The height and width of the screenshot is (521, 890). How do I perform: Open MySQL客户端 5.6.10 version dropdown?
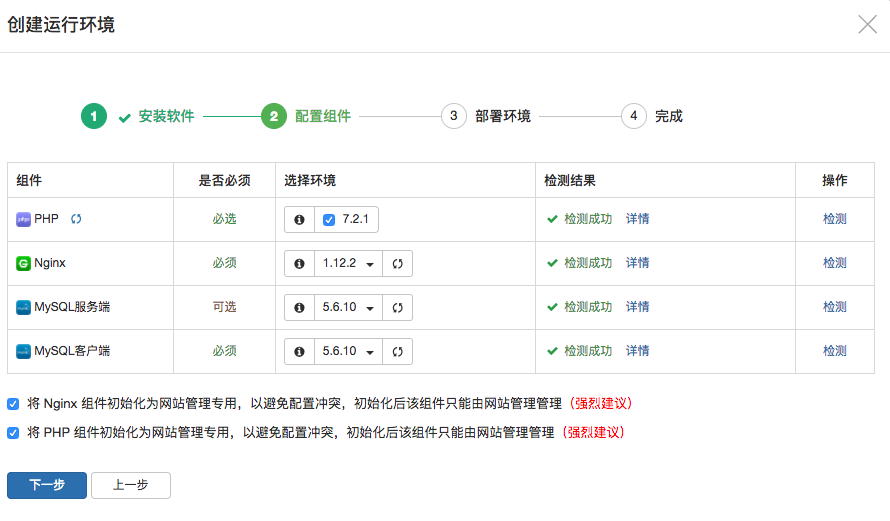click(x=348, y=351)
